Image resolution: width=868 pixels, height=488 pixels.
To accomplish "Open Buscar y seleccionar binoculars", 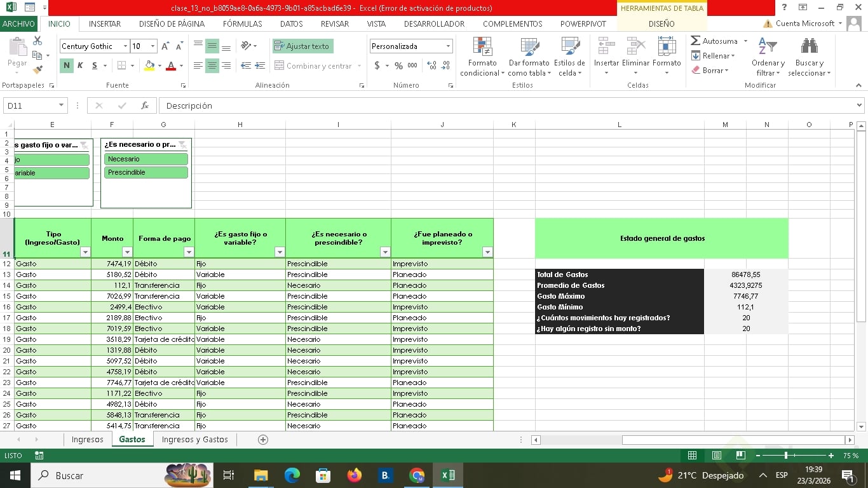I will point(810,57).
